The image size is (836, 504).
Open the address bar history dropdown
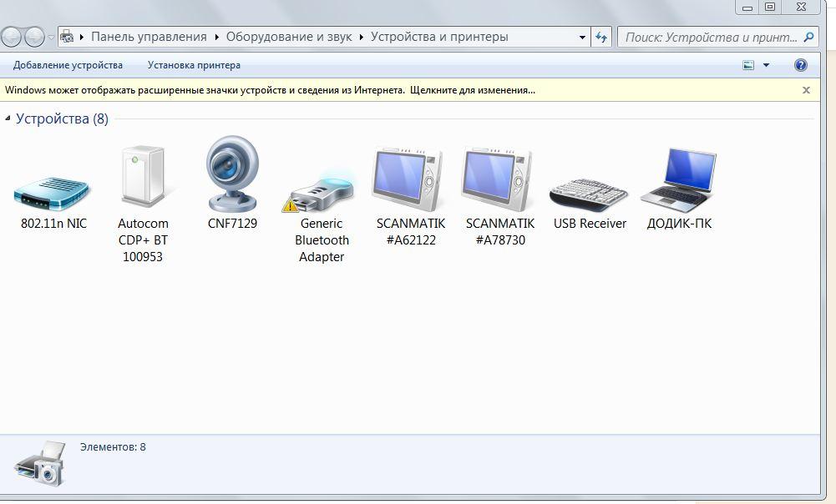582,38
